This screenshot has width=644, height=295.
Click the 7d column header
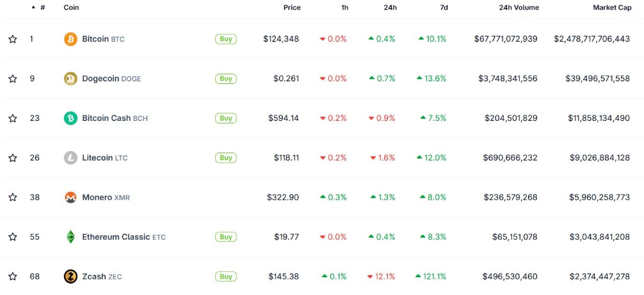[443, 8]
